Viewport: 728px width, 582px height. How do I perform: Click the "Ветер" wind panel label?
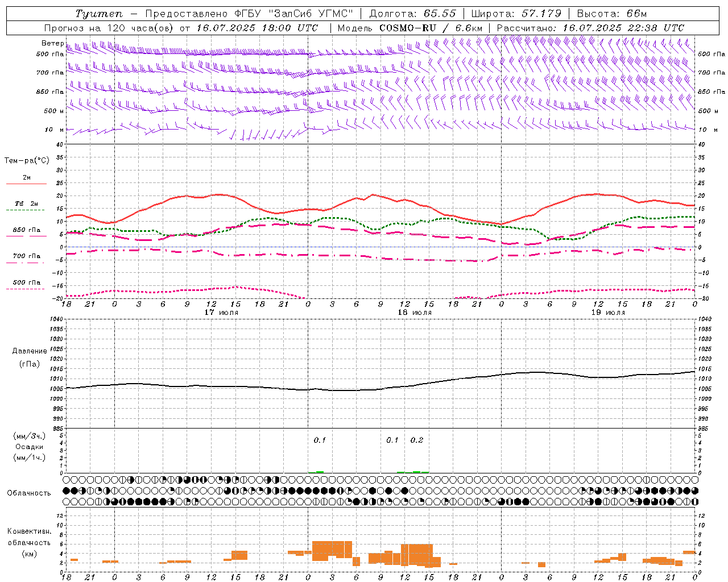pyautogui.click(x=52, y=43)
